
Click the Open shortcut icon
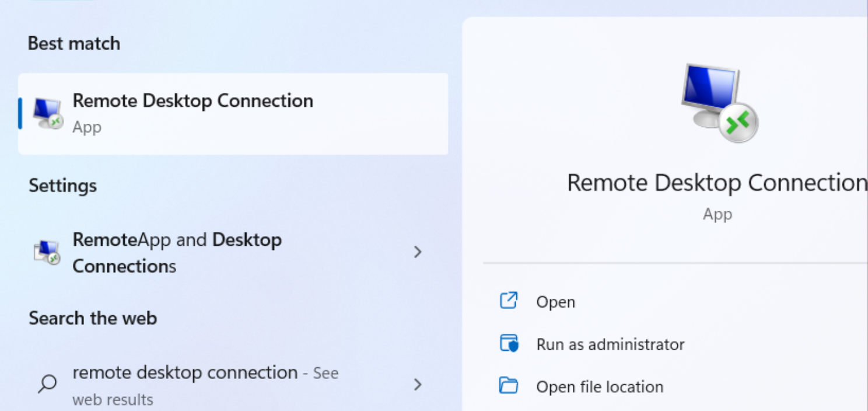(x=509, y=300)
